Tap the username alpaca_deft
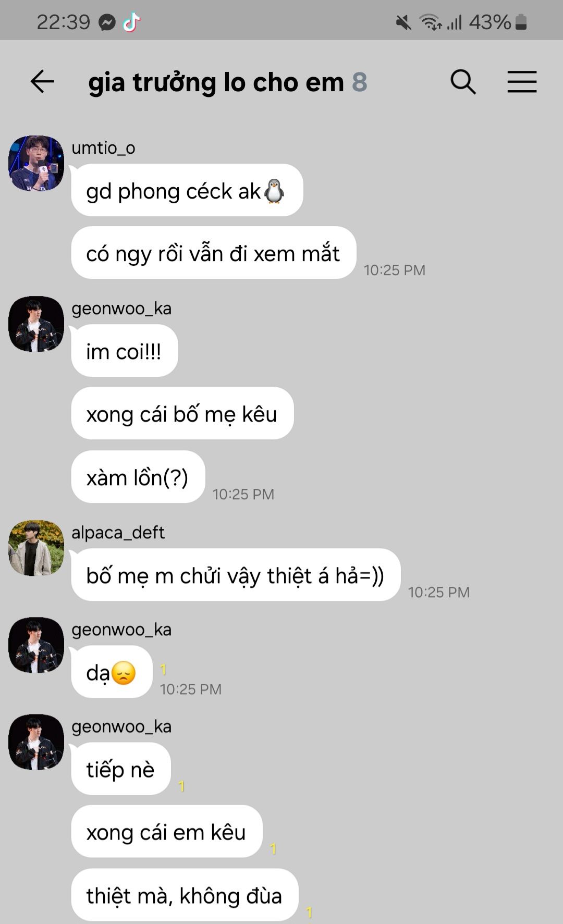 click(118, 532)
